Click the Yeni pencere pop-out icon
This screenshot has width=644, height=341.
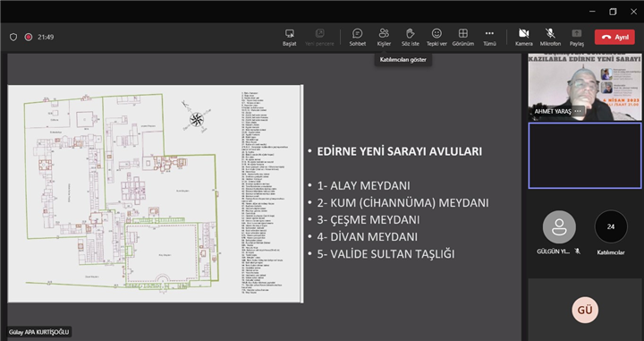point(319,37)
